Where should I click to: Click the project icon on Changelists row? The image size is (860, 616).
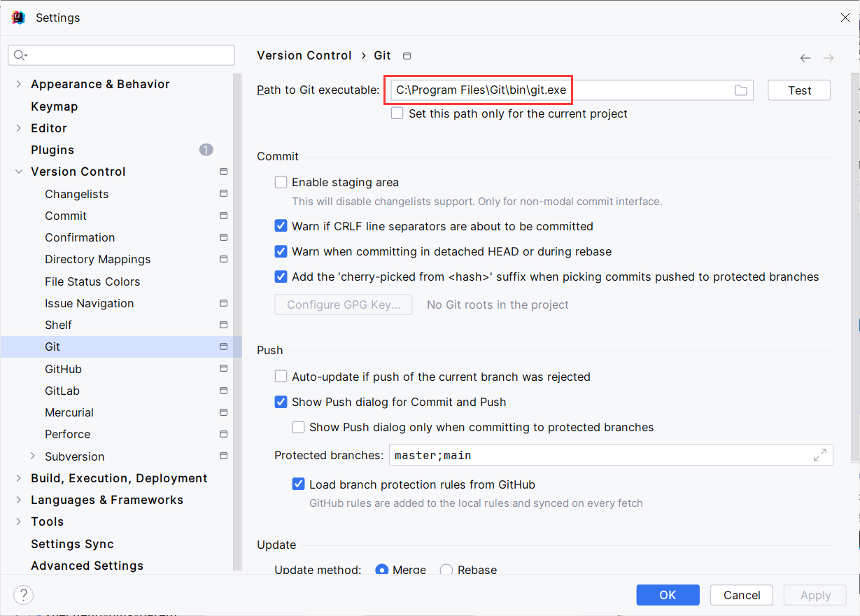tap(223, 193)
